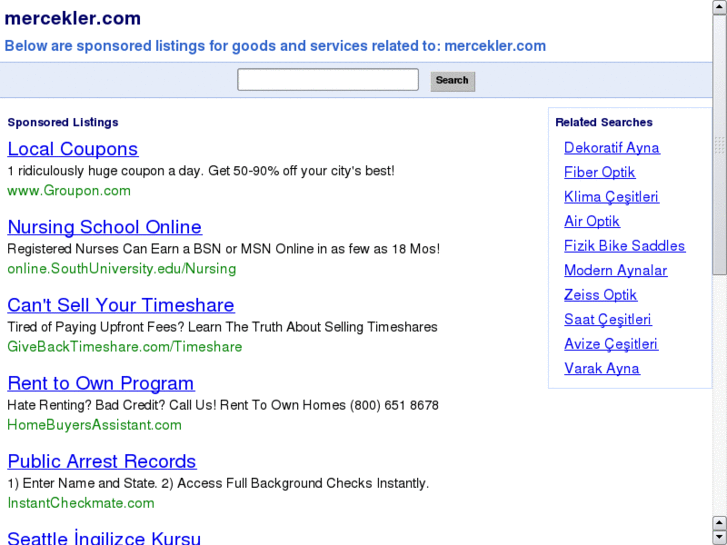The image size is (727, 545).
Task: Open the Rent to Own Program listing
Action: [101, 383]
